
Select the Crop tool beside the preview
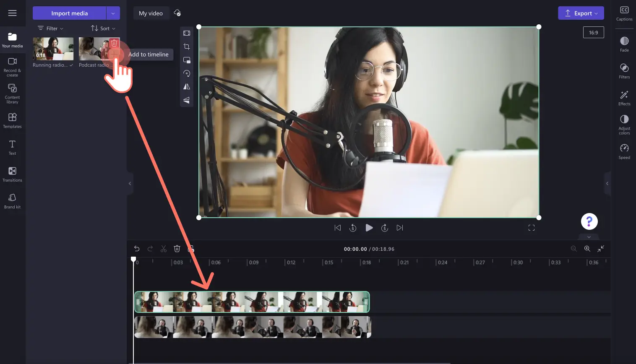tap(187, 47)
